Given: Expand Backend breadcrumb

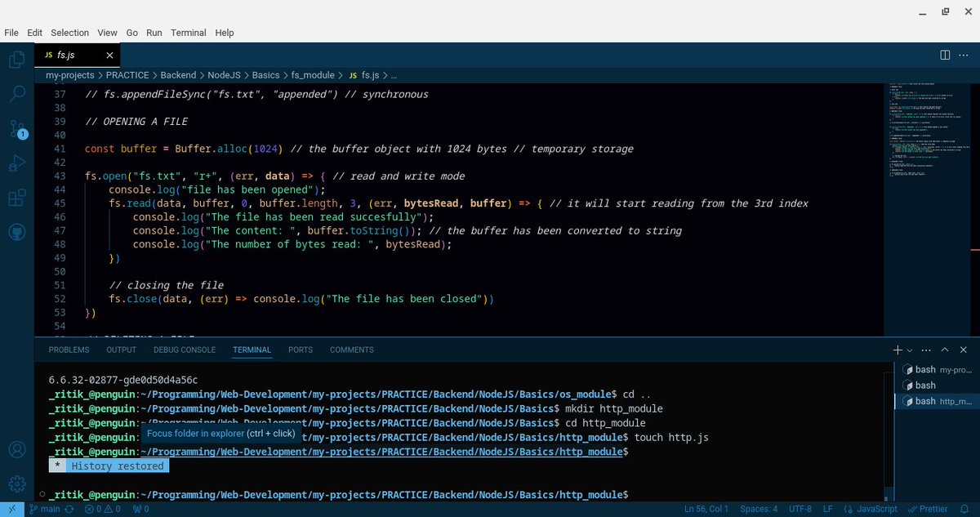Looking at the screenshot, I should tap(178, 74).
